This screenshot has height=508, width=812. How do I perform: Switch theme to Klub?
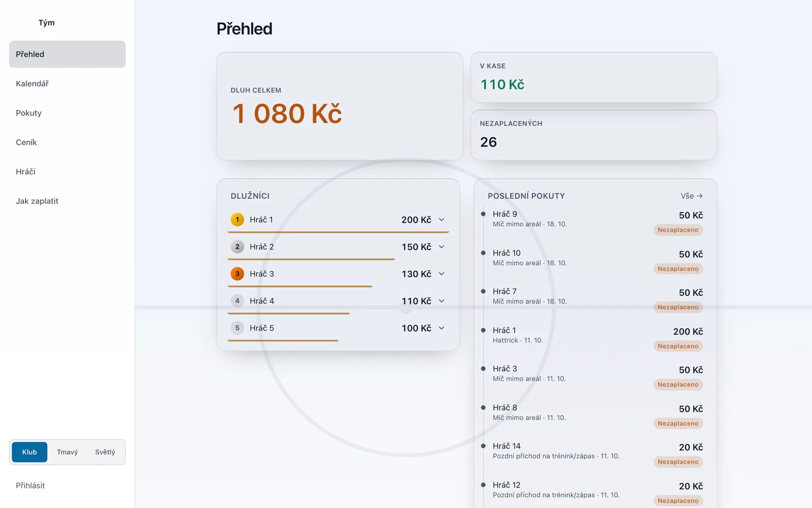point(29,452)
